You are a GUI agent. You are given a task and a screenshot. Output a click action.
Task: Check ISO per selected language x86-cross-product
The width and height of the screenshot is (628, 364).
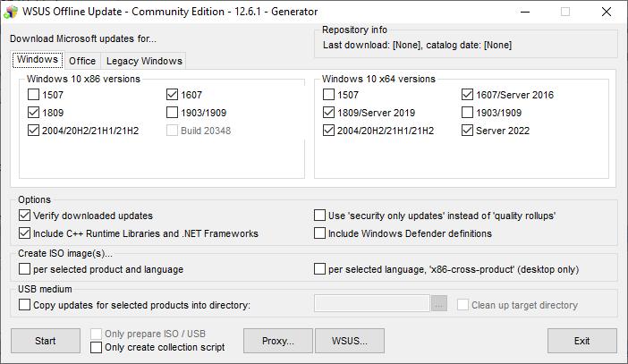click(x=319, y=268)
